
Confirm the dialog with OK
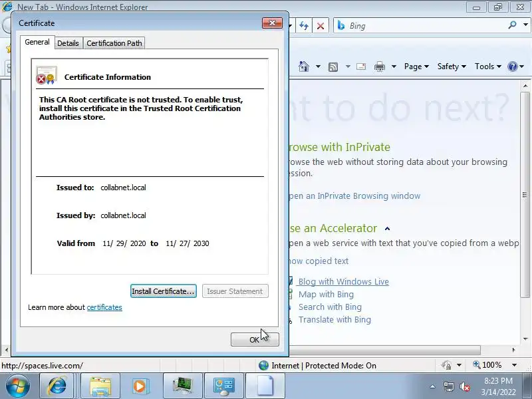(255, 339)
